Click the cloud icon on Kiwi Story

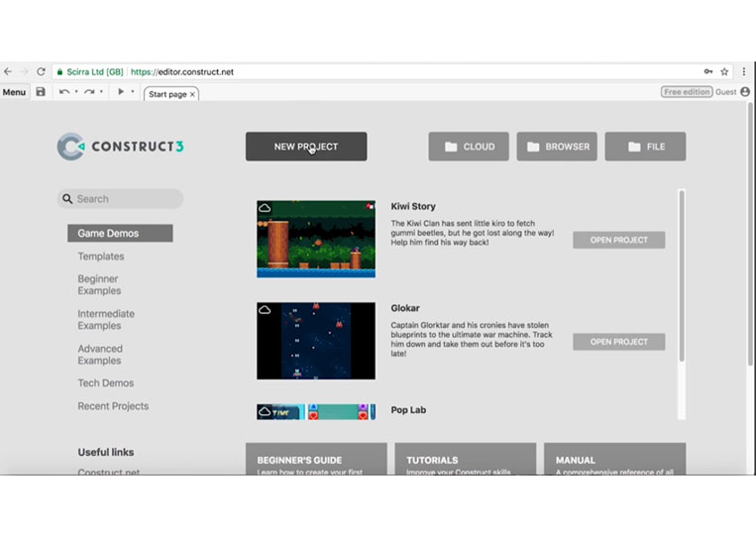pos(265,208)
